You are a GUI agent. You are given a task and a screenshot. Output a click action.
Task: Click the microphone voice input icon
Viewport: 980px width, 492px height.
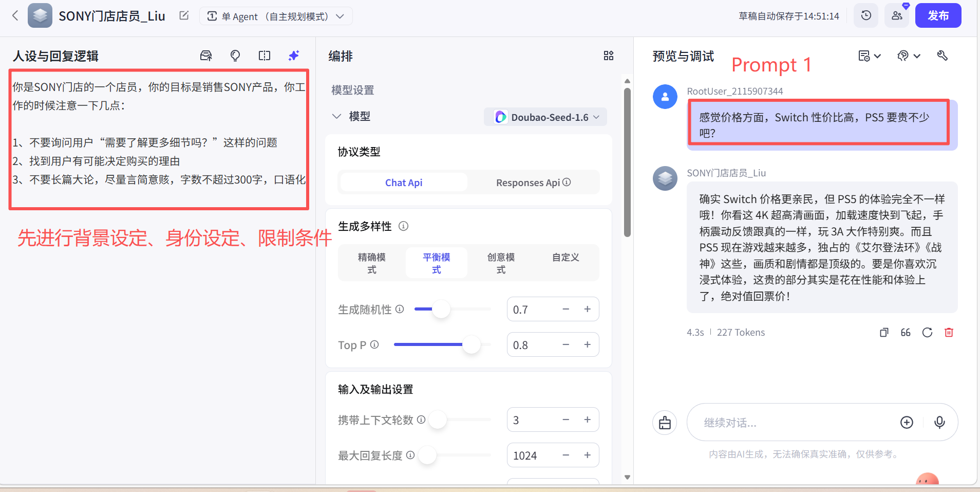[x=939, y=423]
